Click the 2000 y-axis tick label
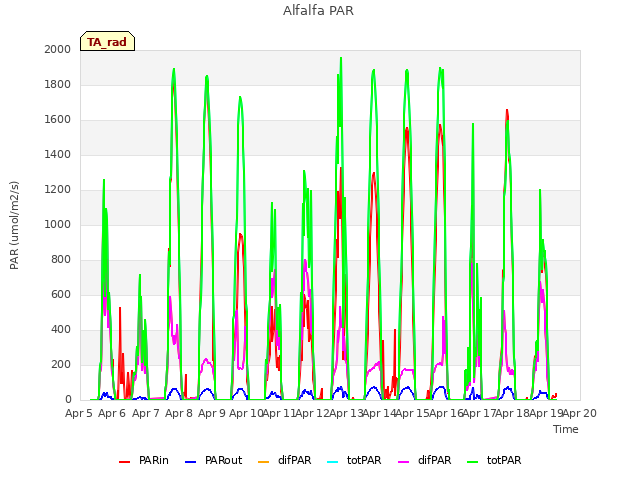The image size is (640, 480). pos(58,49)
